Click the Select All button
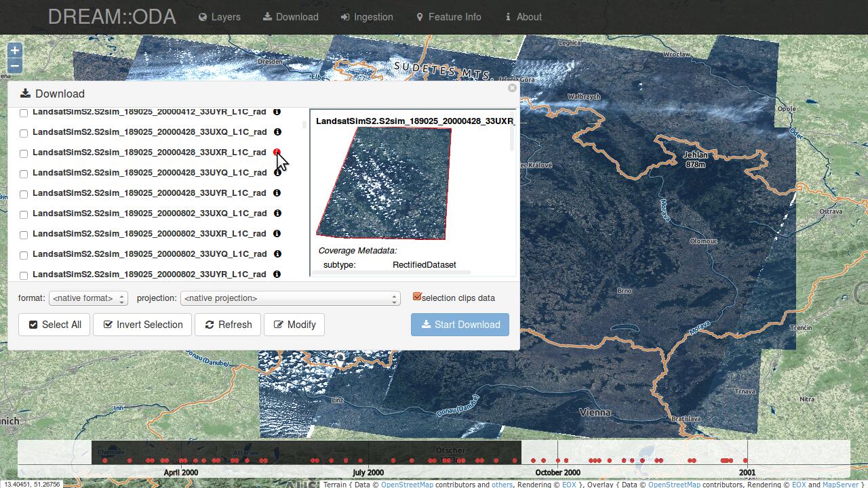The height and width of the screenshot is (488, 868). [54, 325]
